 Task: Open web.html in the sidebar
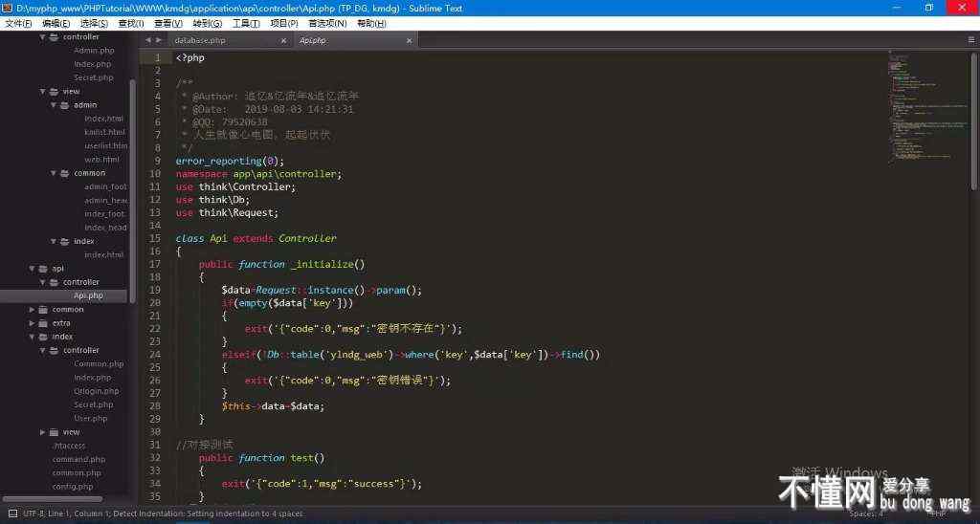(101, 160)
